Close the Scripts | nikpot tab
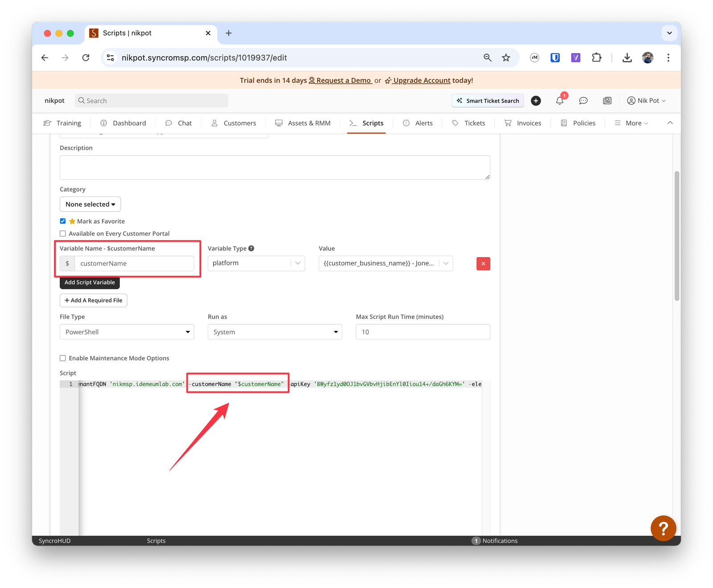The height and width of the screenshot is (588, 713). (208, 33)
